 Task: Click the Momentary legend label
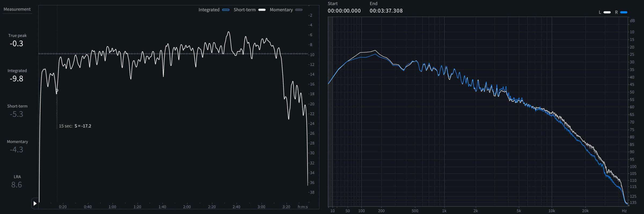pyautogui.click(x=281, y=10)
